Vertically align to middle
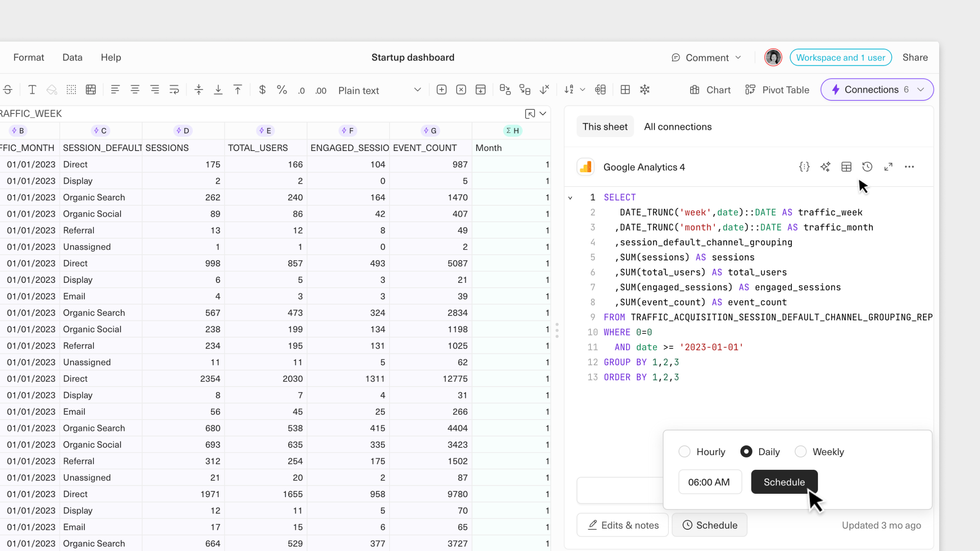Image resolution: width=980 pixels, height=551 pixels. (x=199, y=90)
